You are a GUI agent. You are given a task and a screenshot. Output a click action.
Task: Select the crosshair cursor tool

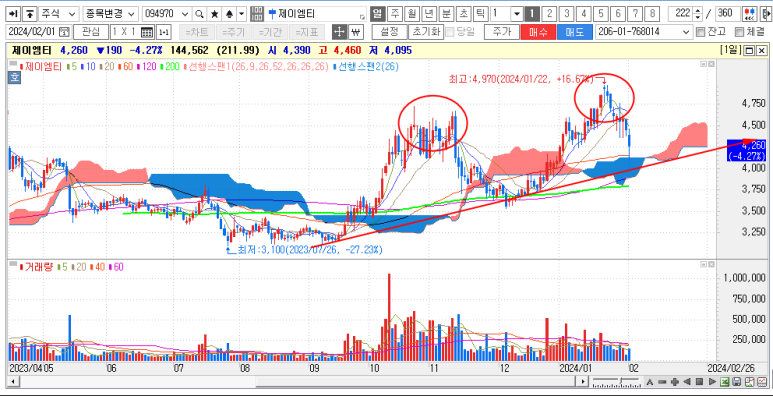tap(339, 33)
